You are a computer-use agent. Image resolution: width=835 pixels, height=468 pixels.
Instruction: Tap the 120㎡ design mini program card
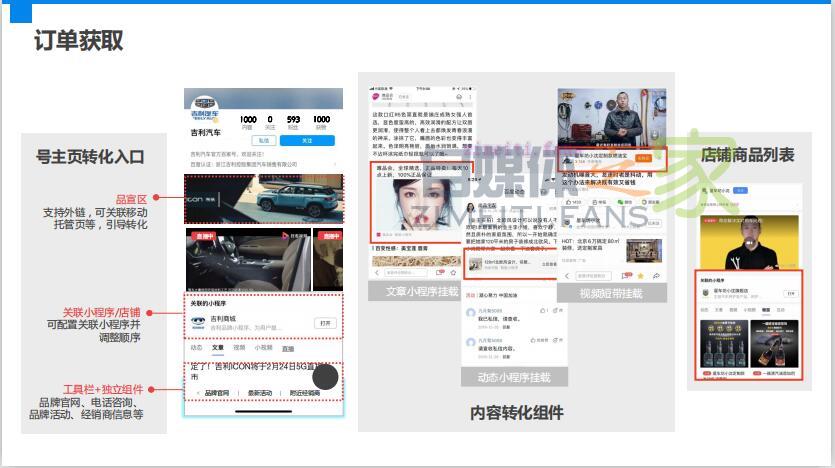pyautogui.click(x=511, y=264)
